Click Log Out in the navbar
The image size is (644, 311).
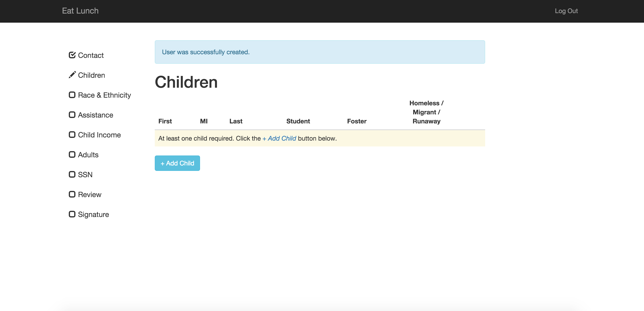tap(566, 11)
